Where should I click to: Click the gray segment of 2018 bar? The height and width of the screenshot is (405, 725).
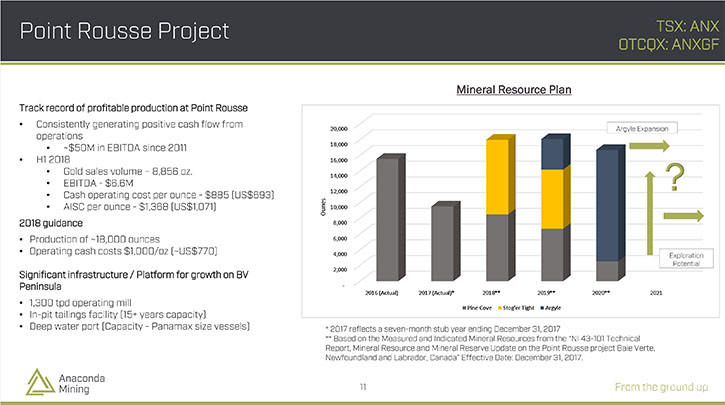tap(500, 245)
